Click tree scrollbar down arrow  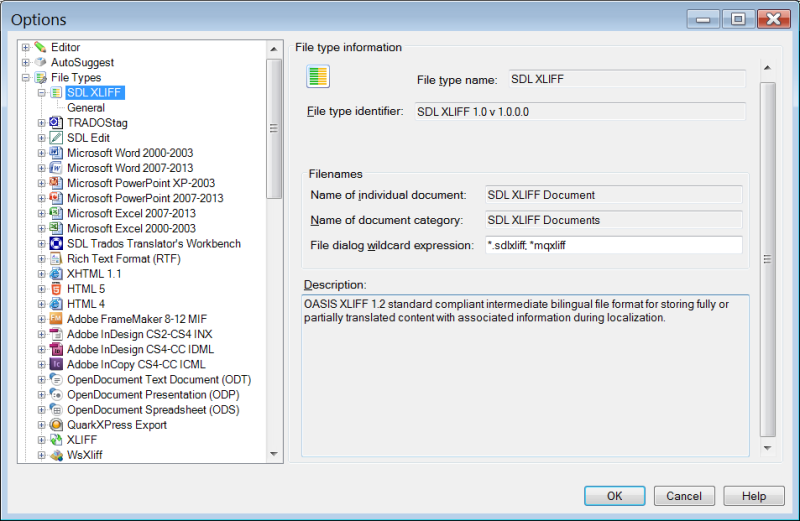(x=273, y=454)
